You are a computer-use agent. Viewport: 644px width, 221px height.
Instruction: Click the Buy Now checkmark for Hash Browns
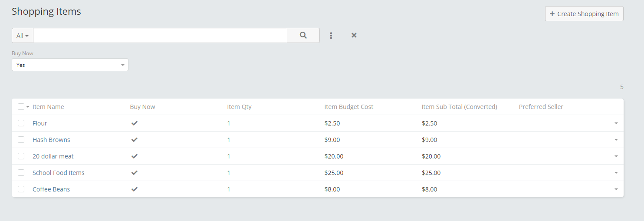135,140
